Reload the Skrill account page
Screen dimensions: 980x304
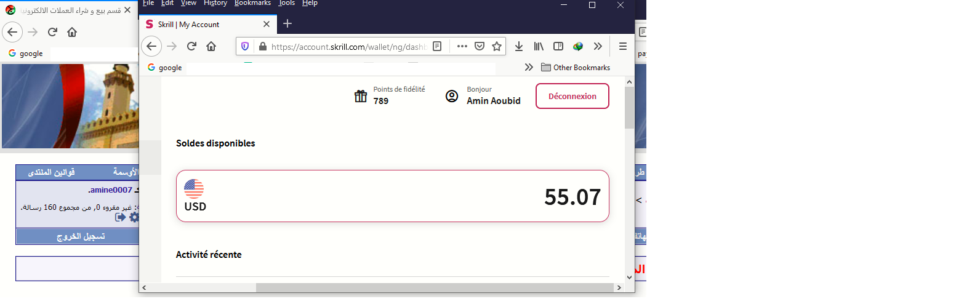click(x=191, y=46)
